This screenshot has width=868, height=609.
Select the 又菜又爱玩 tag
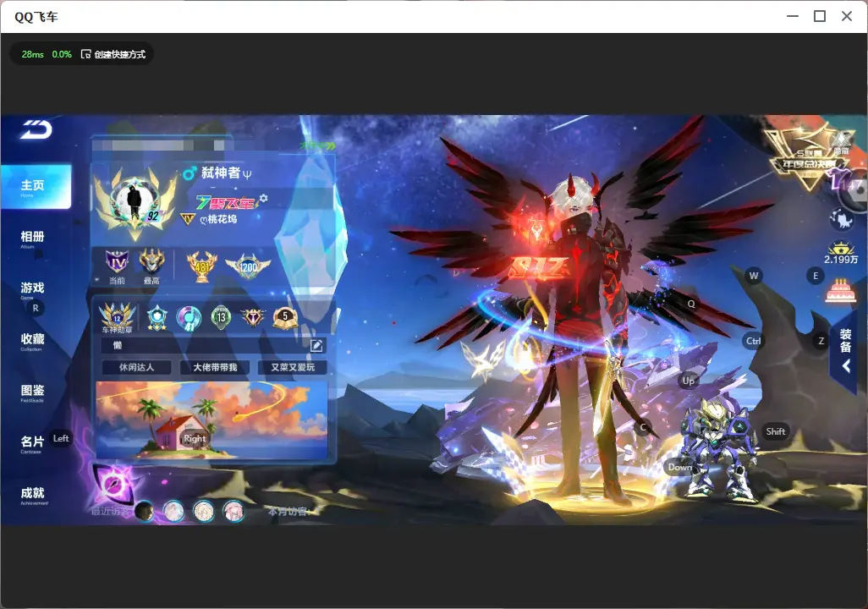tap(293, 368)
